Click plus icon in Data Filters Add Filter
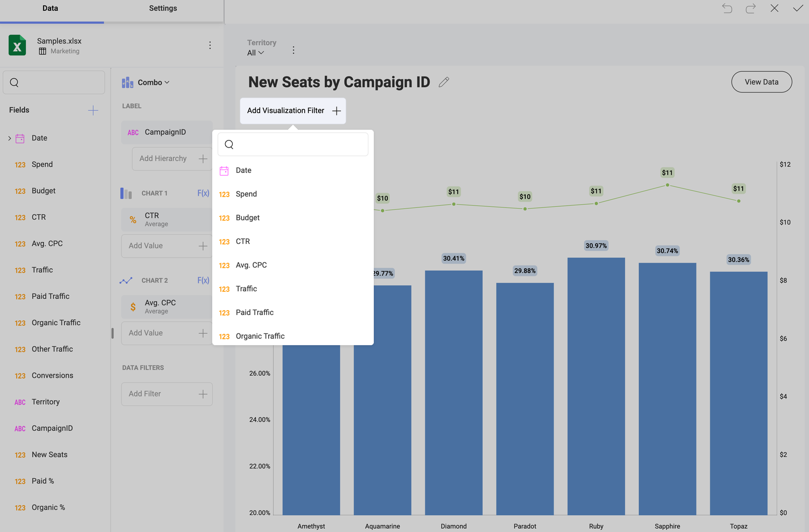The image size is (809, 532). (203, 394)
